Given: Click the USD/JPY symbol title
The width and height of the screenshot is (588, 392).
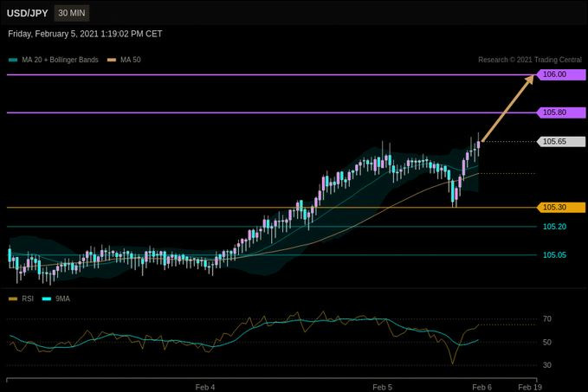Looking at the screenshot, I should tap(28, 13).
